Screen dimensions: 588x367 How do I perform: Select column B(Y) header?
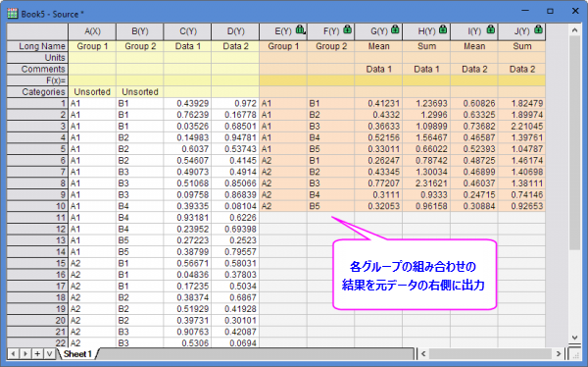click(x=140, y=31)
